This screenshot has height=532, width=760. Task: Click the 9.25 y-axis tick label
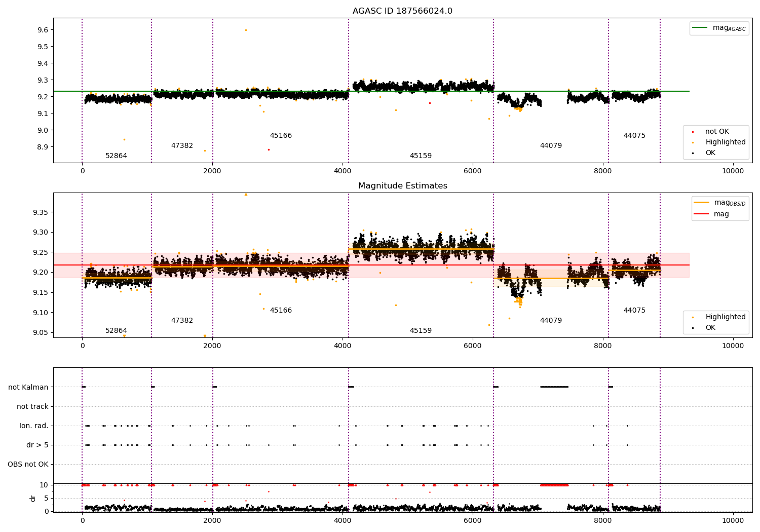[x=41, y=252]
